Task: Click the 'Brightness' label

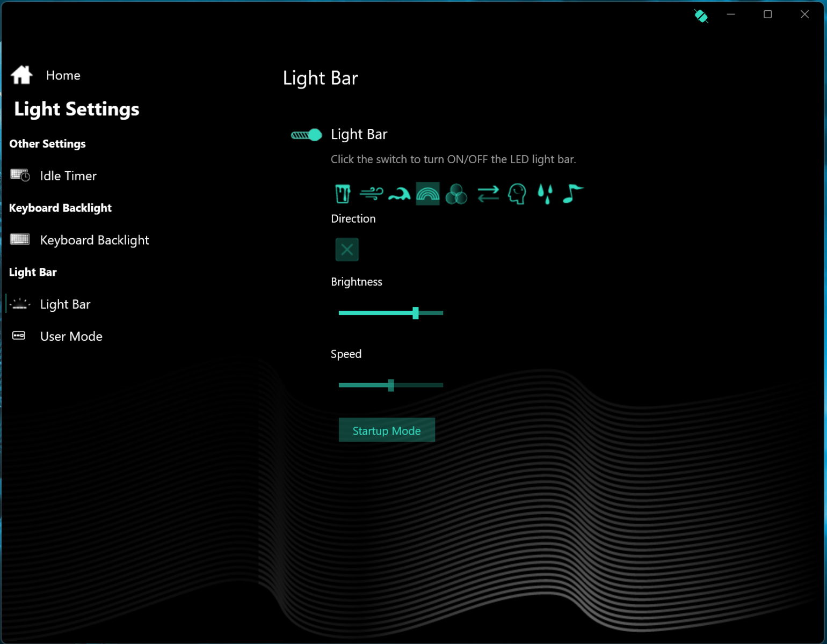Action: (x=357, y=282)
